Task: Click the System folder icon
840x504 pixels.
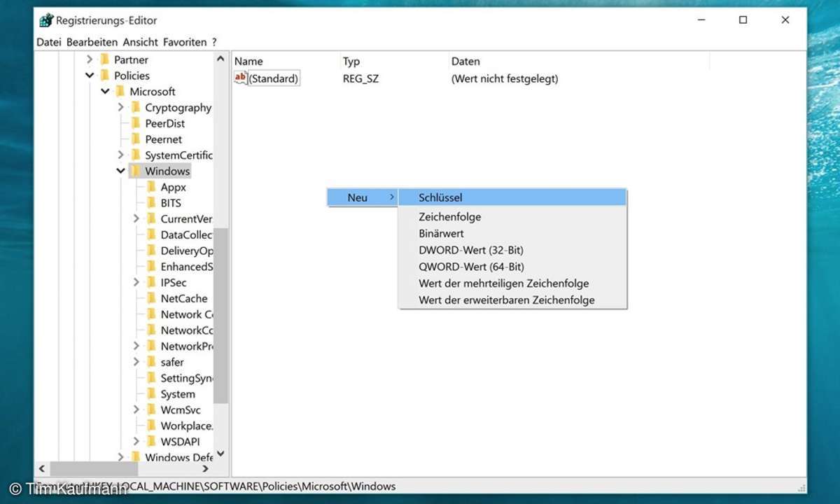Action: coord(150,394)
